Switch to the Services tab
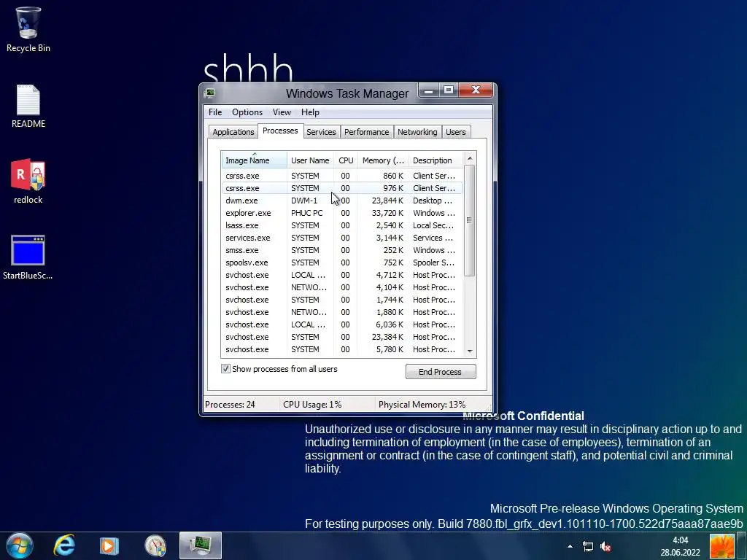 pos(321,132)
